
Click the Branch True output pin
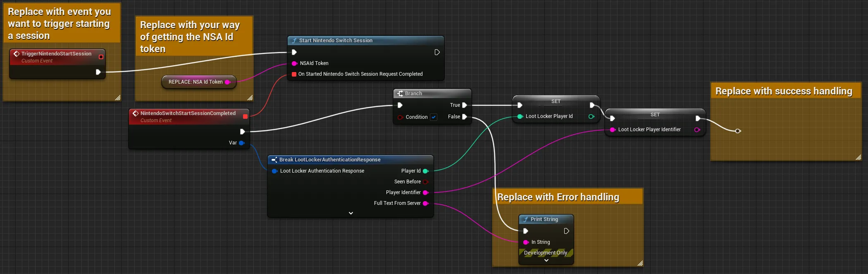pyautogui.click(x=465, y=105)
